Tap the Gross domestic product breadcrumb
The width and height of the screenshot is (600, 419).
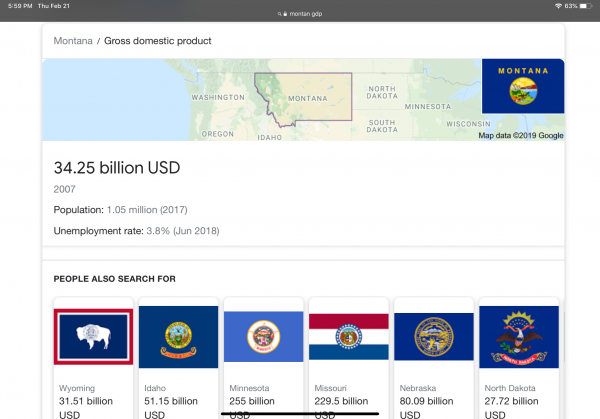158,41
